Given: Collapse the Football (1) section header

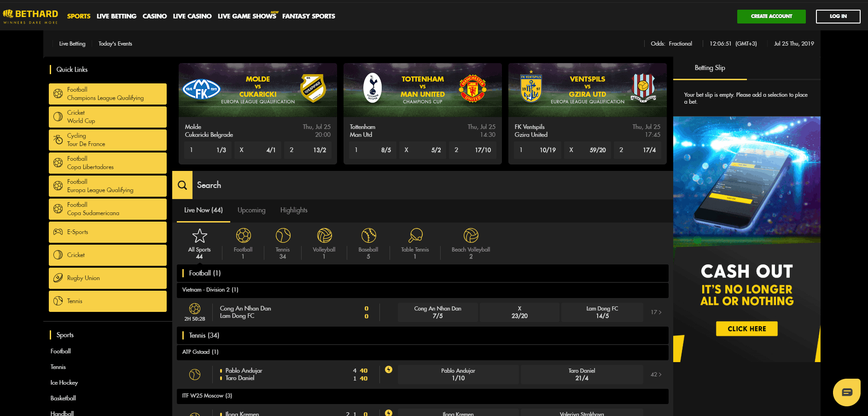Looking at the screenshot, I should [x=422, y=273].
